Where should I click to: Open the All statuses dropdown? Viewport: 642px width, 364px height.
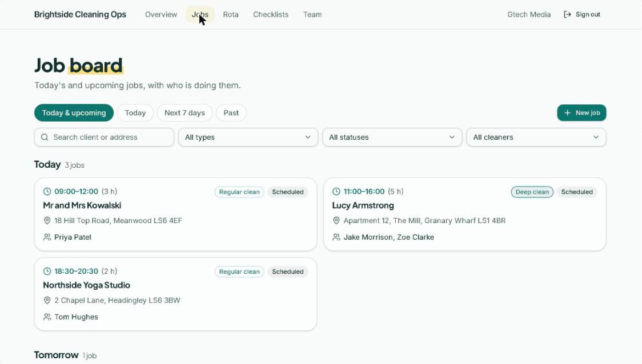pyautogui.click(x=392, y=137)
